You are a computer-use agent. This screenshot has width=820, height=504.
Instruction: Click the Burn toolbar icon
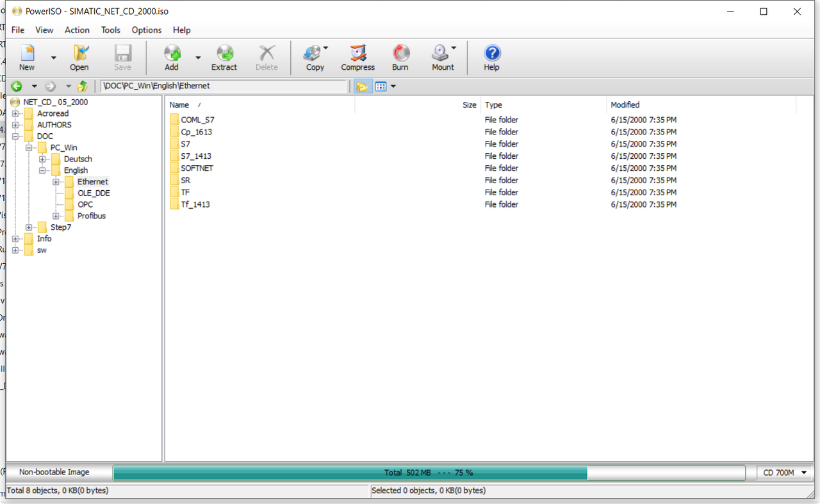400,58
